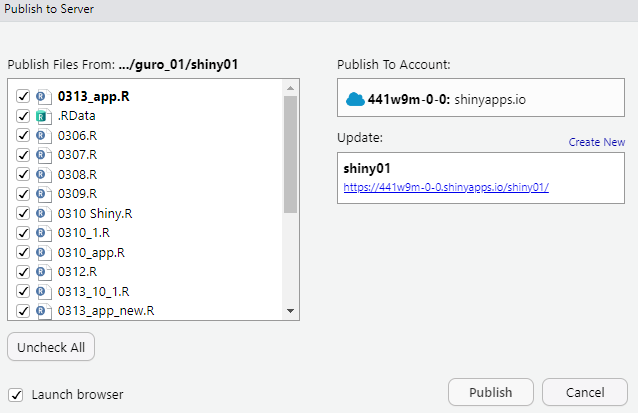This screenshot has height=413, width=638.
Task: Click the file list scrollbar down arrow
Action: pyautogui.click(x=290, y=311)
